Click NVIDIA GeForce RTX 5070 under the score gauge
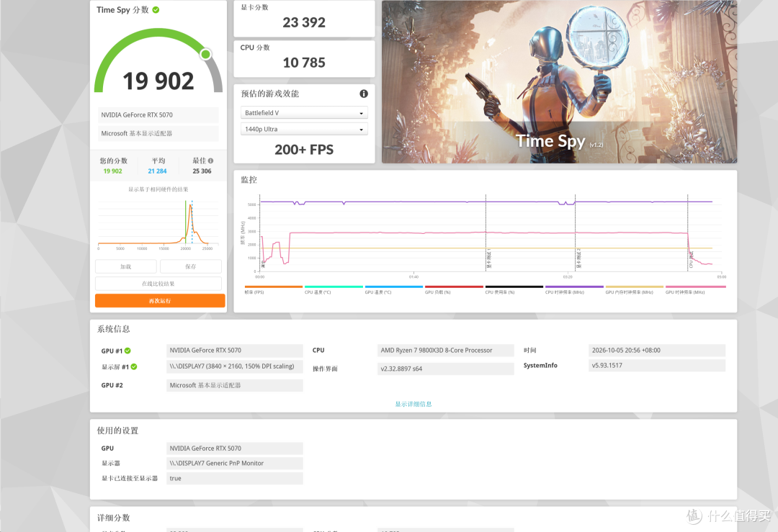Screen dimensions: 778x532 158,115
